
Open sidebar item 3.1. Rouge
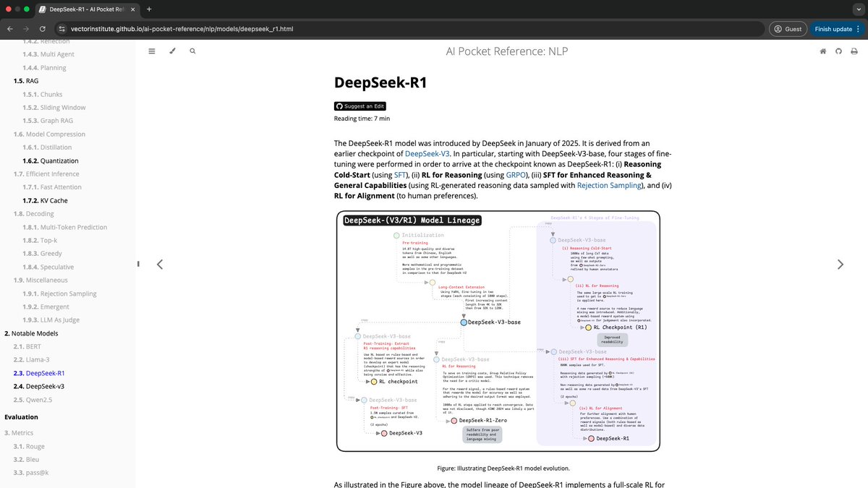coord(29,446)
